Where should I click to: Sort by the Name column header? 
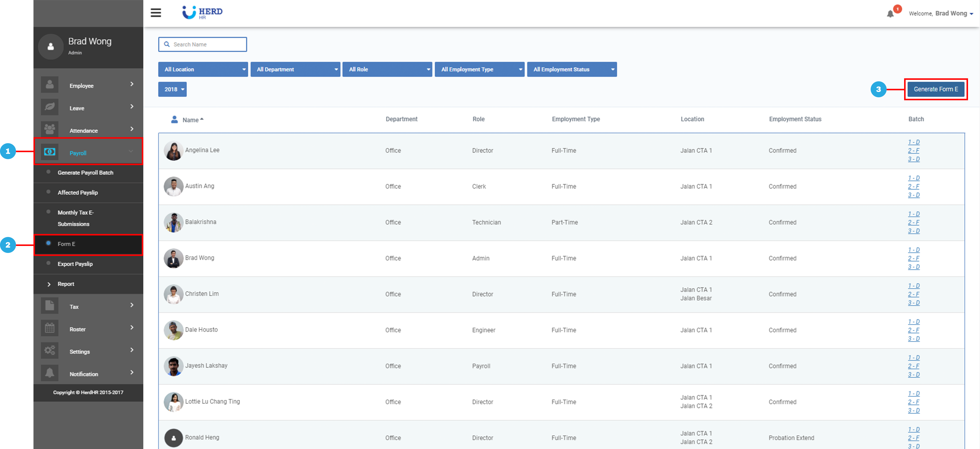190,120
